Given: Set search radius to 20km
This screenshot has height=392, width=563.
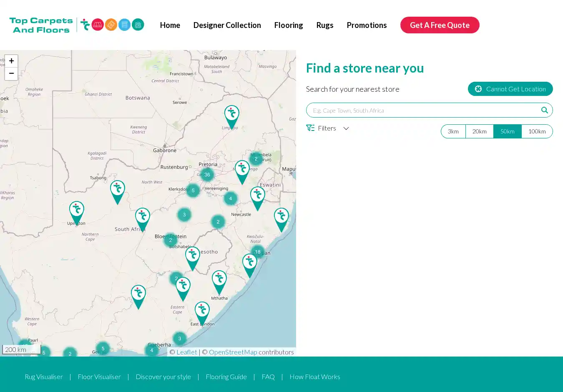Looking at the screenshot, I should pyautogui.click(x=479, y=131).
